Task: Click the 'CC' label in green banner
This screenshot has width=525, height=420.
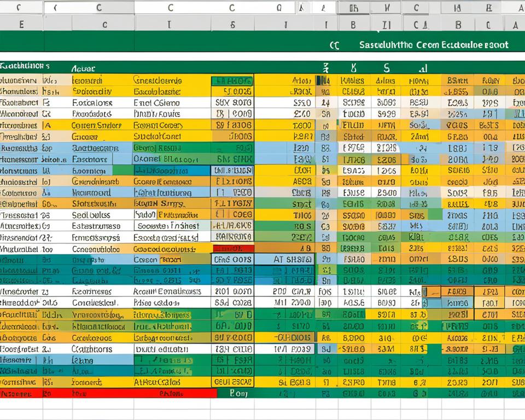Action: click(x=334, y=46)
